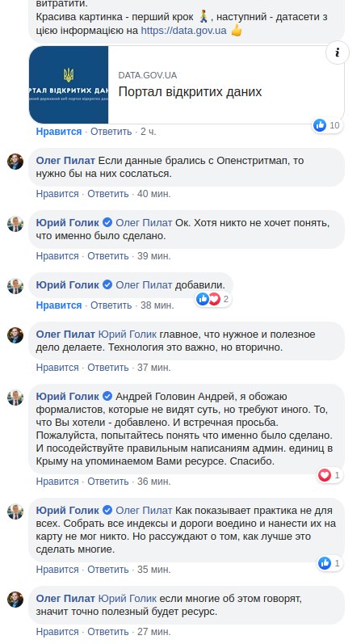Like the comment posted 40 мин. ago
This screenshot has width=361, height=644.
(57, 193)
